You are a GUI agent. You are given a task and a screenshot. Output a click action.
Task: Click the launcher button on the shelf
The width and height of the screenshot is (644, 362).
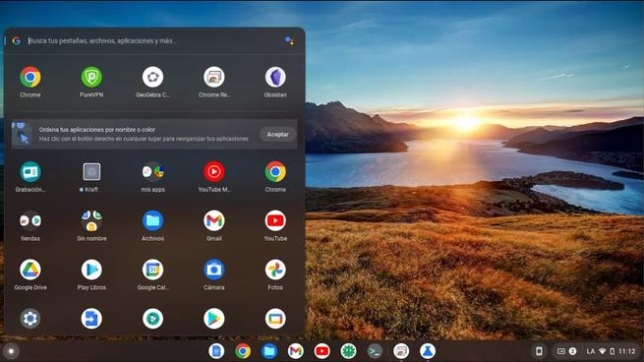coord(11,351)
